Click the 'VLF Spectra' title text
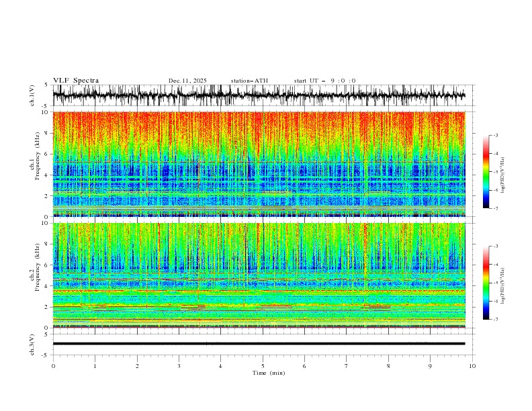The image size is (532, 411). coord(76,81)
